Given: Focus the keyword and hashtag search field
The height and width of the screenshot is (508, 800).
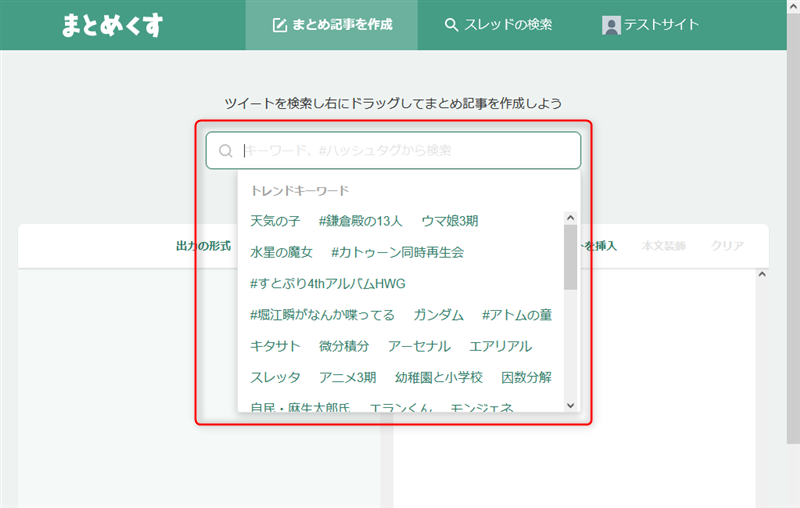Looking at the screenshot, I should (x=393, y=150).
